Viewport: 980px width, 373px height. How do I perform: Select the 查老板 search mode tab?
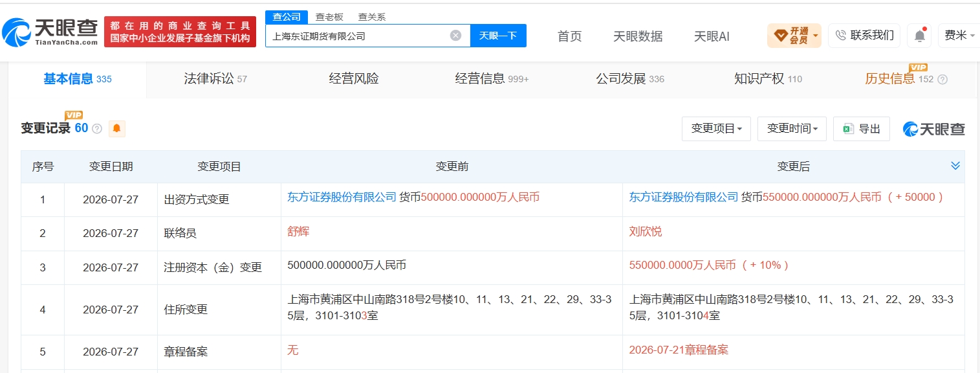(x=329, y=17)
